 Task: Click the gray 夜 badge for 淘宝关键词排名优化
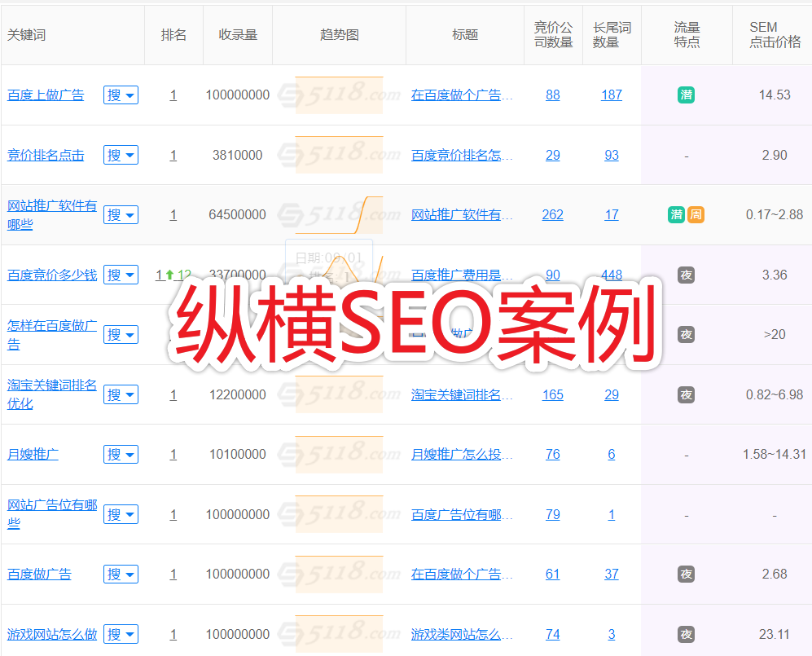(x=686, y=394)
